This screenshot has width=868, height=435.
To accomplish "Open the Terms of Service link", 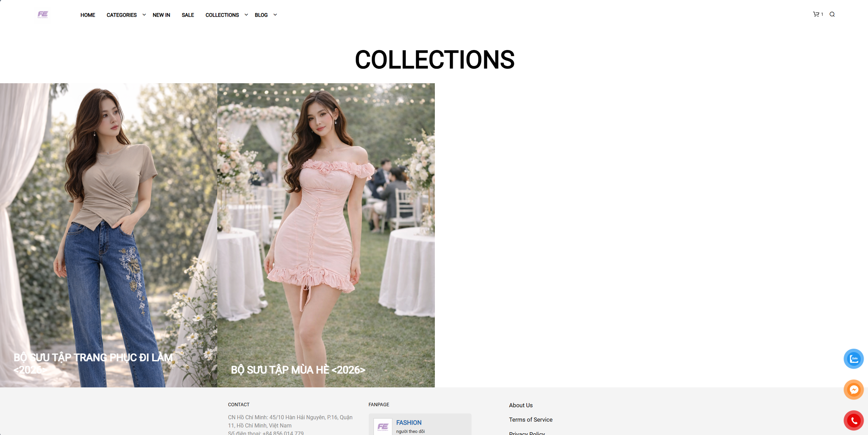I will click(x=530, y=420).
